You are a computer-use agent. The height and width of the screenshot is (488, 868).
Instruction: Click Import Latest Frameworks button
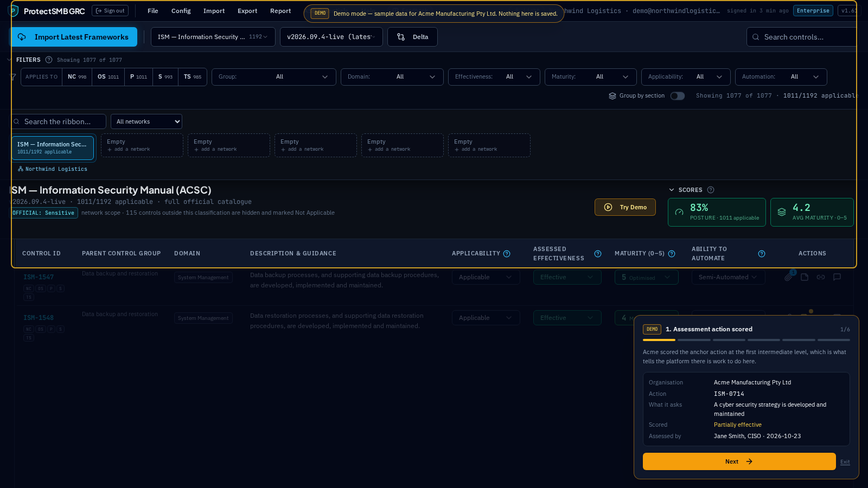coord(74,37)
